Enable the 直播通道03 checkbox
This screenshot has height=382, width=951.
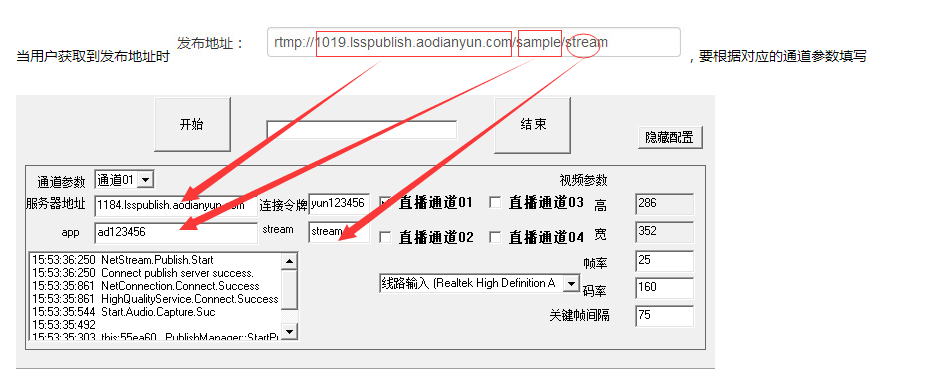496,203
